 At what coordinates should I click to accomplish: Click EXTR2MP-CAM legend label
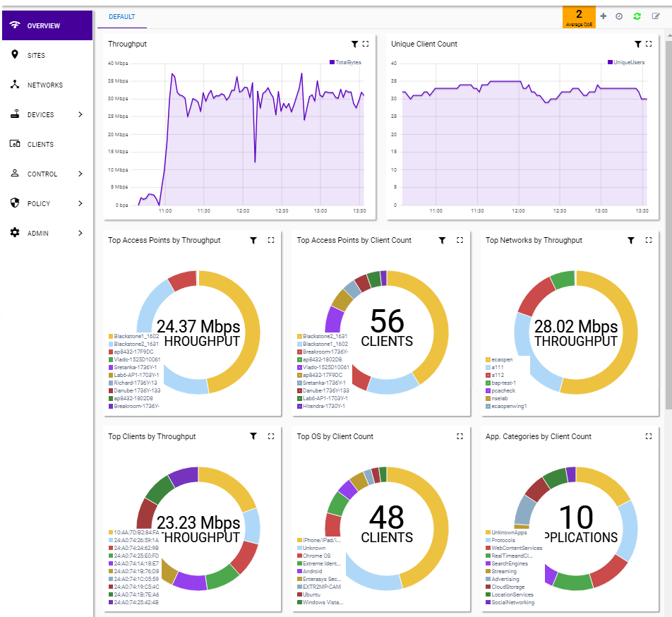click(321, 587)
